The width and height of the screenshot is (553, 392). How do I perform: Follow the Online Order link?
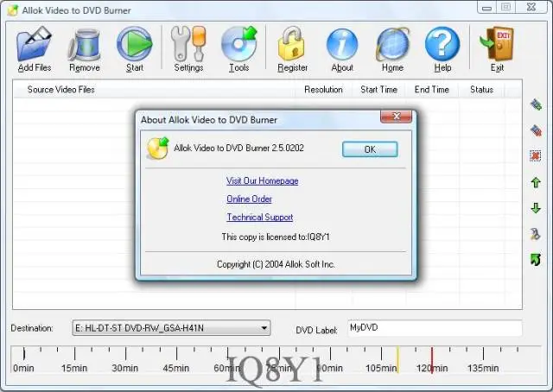click(250, 199)
